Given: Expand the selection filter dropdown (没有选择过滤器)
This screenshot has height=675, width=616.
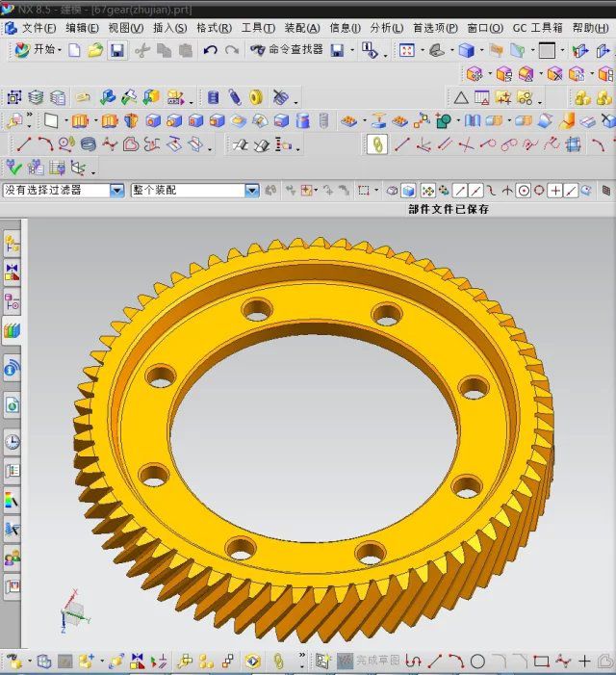Looking at the screenshot, I should [115, 191].
